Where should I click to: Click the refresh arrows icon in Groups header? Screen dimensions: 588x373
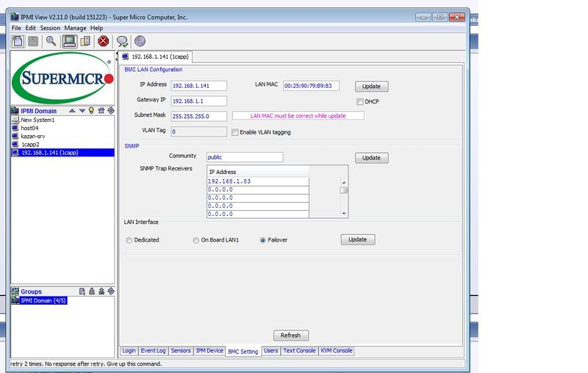[x=110, y=291]
